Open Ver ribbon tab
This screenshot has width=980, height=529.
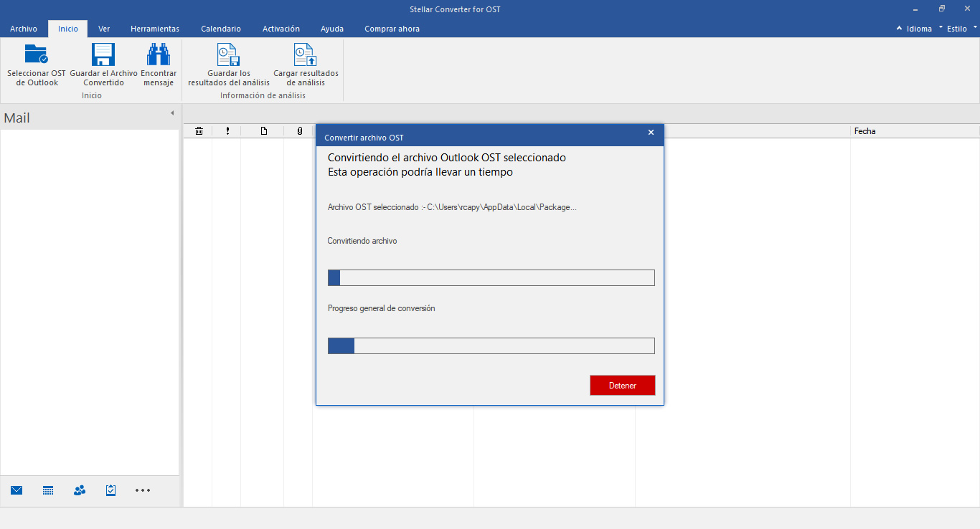[104, 29]
